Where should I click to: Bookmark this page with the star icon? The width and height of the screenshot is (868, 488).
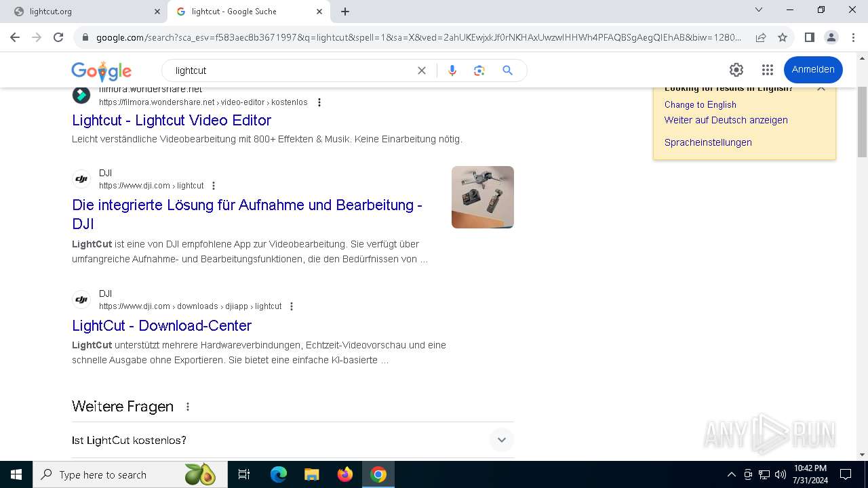click(x=783, y=37)
